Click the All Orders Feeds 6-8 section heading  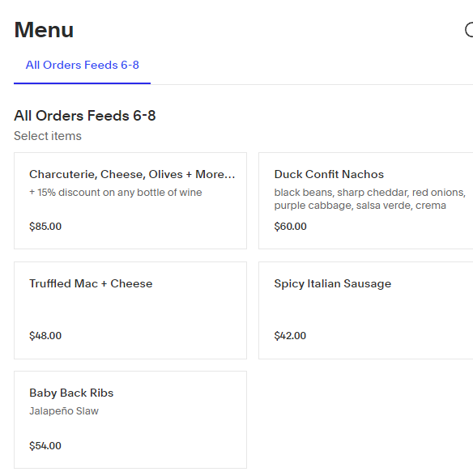pos(85,116)
